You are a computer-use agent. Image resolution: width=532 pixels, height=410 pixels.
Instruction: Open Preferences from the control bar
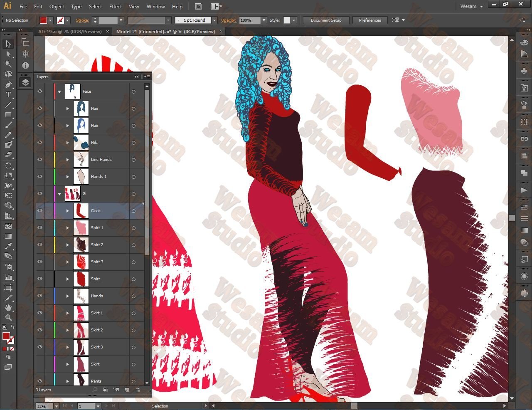point(370,20)
